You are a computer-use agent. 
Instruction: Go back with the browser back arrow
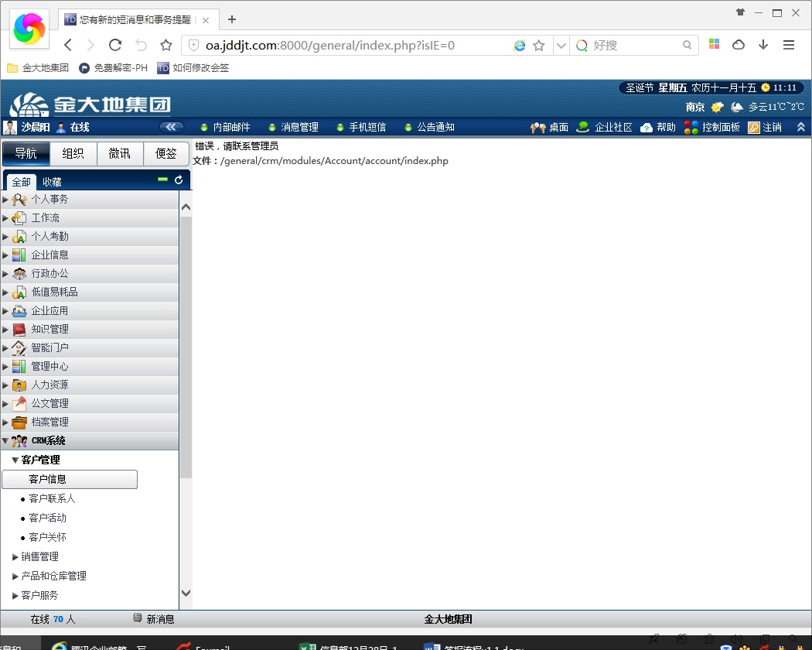[x=68, y=45]
